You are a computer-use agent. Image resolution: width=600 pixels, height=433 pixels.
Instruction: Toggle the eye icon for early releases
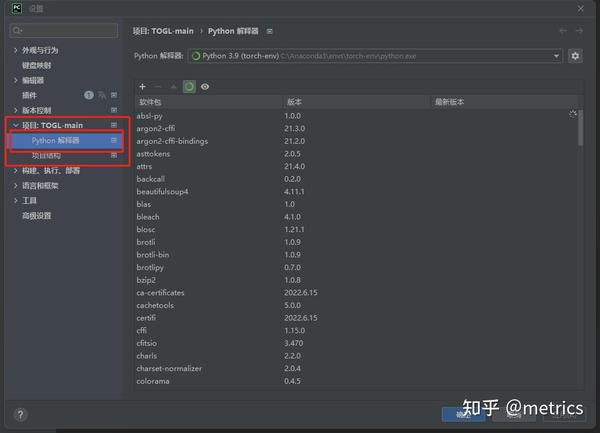click(x=205, y=87)
